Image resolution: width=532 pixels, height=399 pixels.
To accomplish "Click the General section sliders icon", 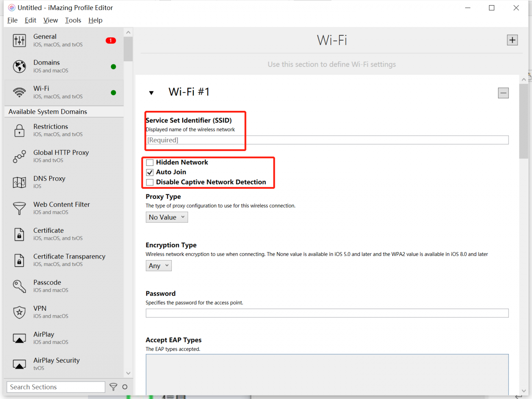I will pyautogui.click(x=19, y=41).
